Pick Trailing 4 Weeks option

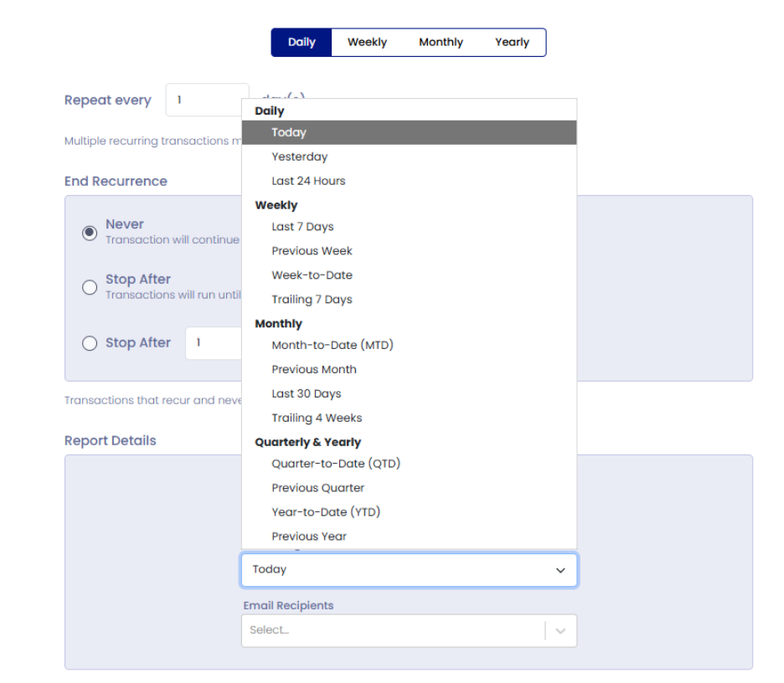317,418
